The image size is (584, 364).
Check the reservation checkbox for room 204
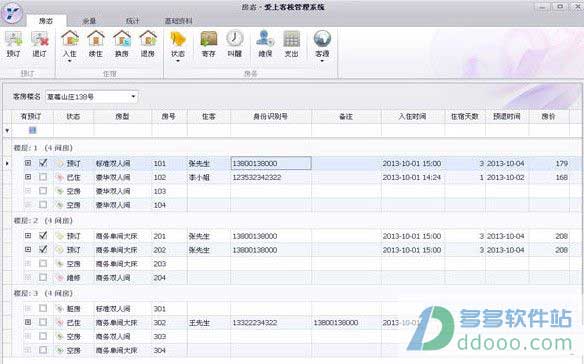[x=43, y=277]
